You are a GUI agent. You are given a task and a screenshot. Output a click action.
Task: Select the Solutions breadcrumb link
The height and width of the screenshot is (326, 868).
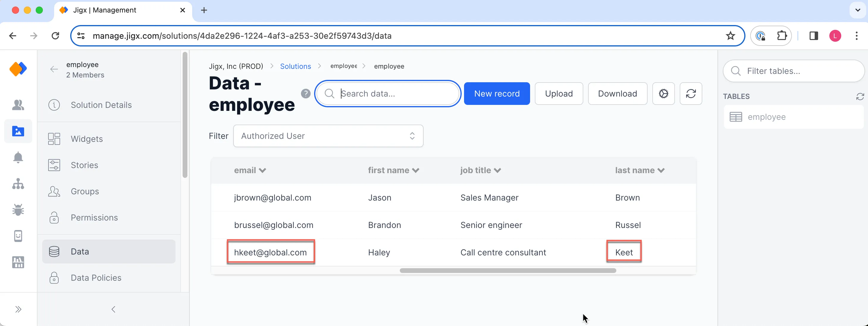coord(296,66)
